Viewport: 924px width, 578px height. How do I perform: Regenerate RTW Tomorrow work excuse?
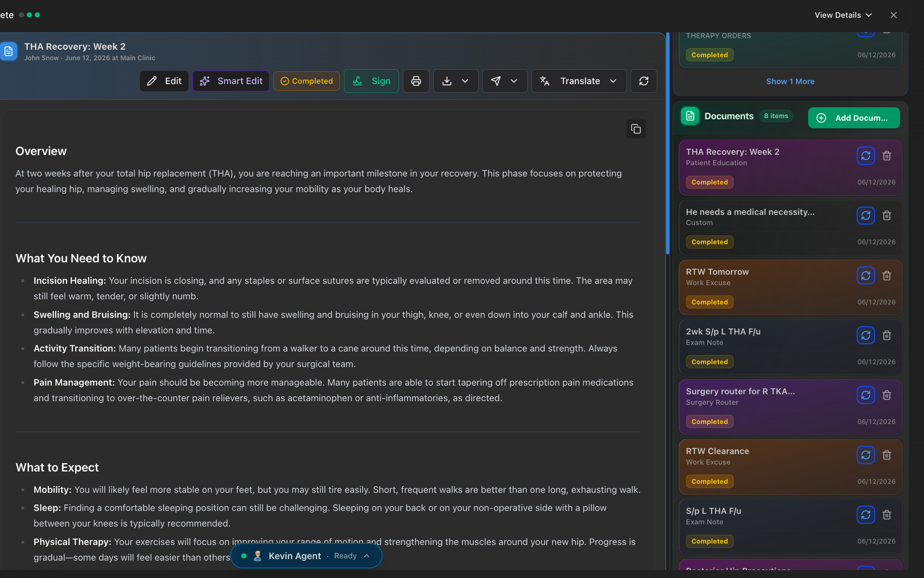click(865, 276)
